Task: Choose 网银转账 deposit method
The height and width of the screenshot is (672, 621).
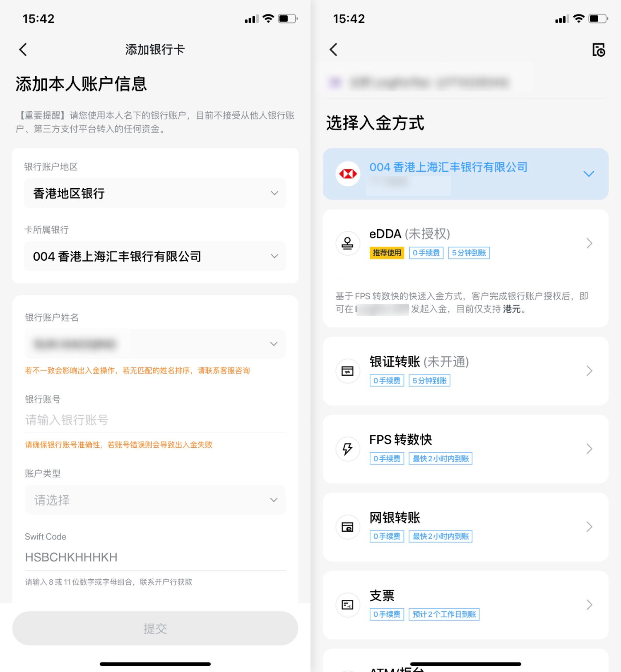Action: pyautogui.click(x=466, y=527)
